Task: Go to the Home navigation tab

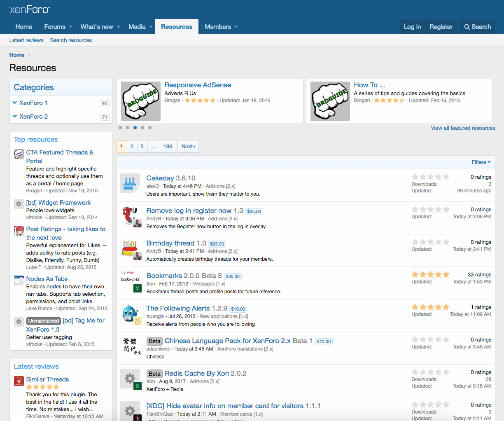Action: pyautogui.click(x=23, y=27)
